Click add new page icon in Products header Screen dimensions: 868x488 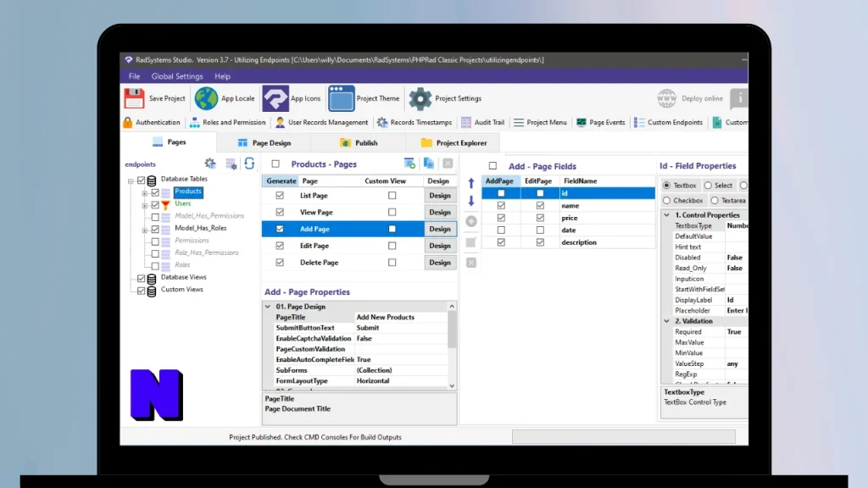coord(409,164)
